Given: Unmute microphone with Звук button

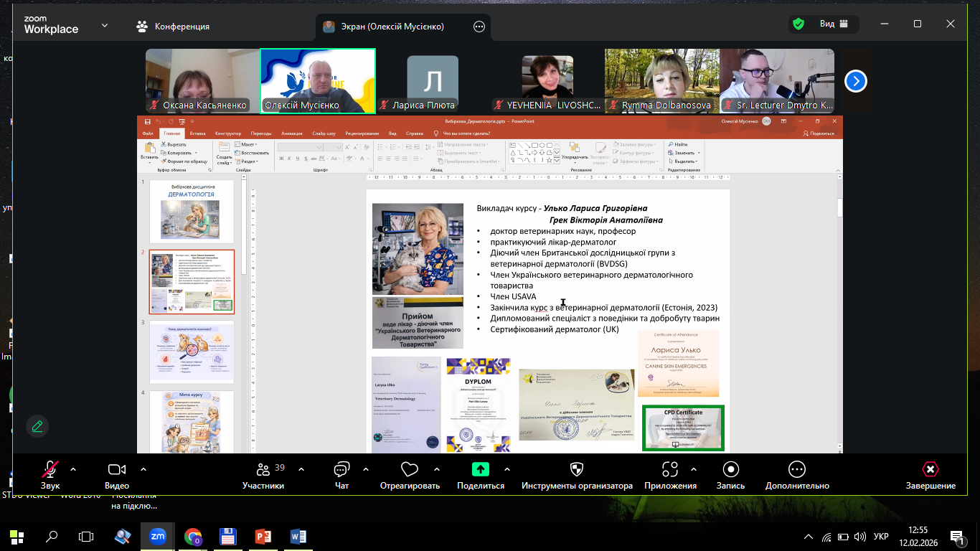Looking at the screenshot, I should click(x=50, y=470).
